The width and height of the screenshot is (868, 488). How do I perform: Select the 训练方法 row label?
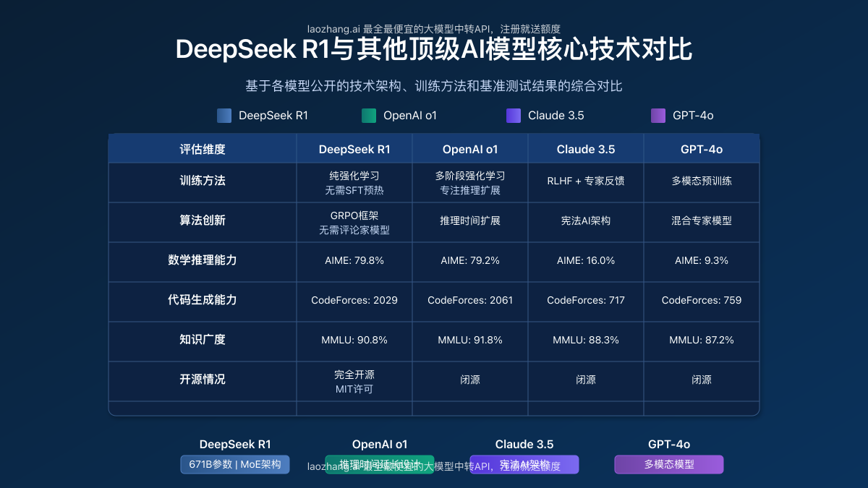(x=203, y=181)
